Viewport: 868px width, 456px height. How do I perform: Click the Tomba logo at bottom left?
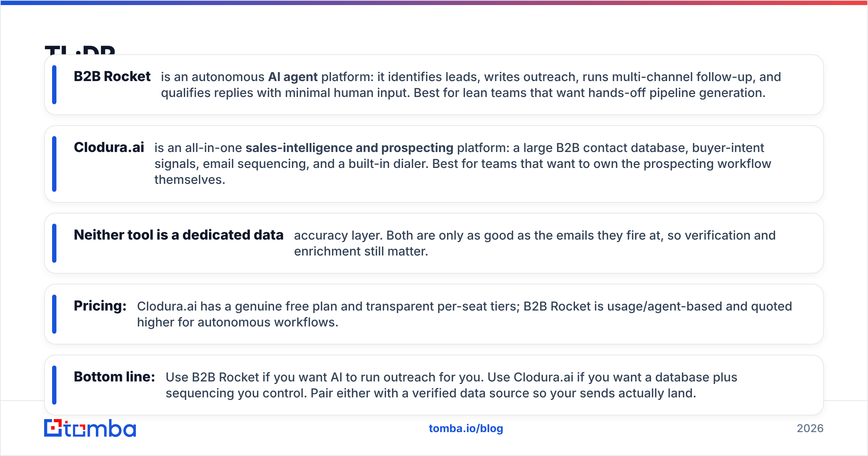[x=90, y=428]
